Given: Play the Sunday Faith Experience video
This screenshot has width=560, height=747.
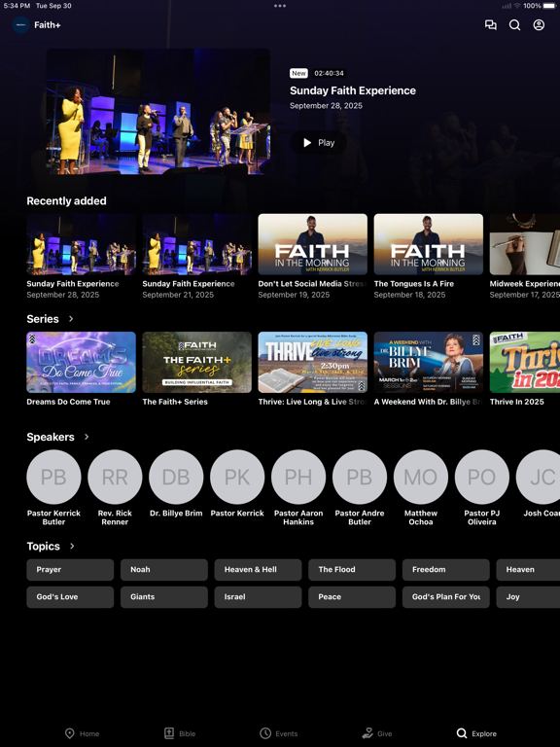Looking at the screenshot, I should 319,142.
